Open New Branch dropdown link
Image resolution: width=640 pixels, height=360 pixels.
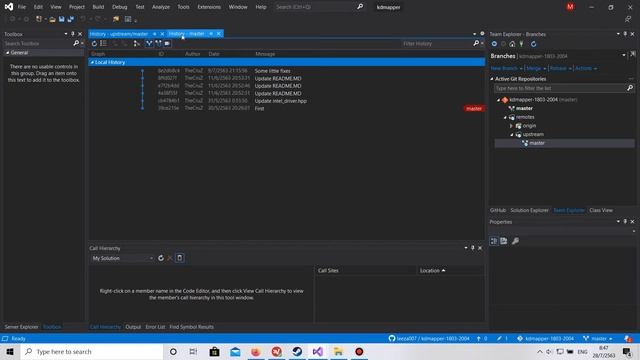[x=507, y=68]
